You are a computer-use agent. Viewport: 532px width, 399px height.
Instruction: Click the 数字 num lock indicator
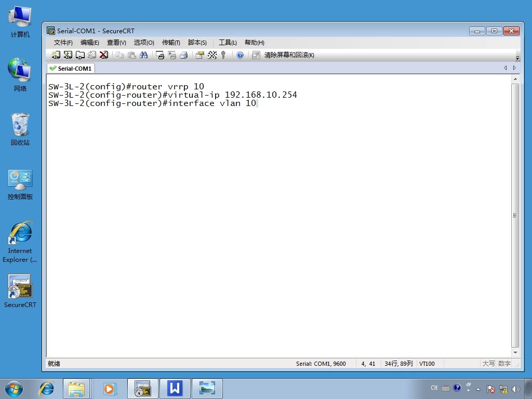coord(504,364)
